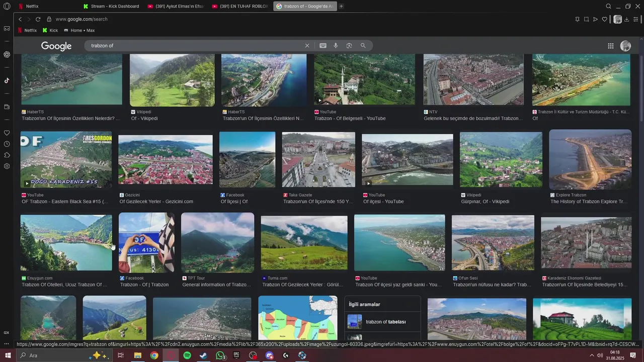Image resolution: width=644 pixels, height=362 pixels.
Task: Select the trabzon of Google tab
Action: (x=305, y=6)
